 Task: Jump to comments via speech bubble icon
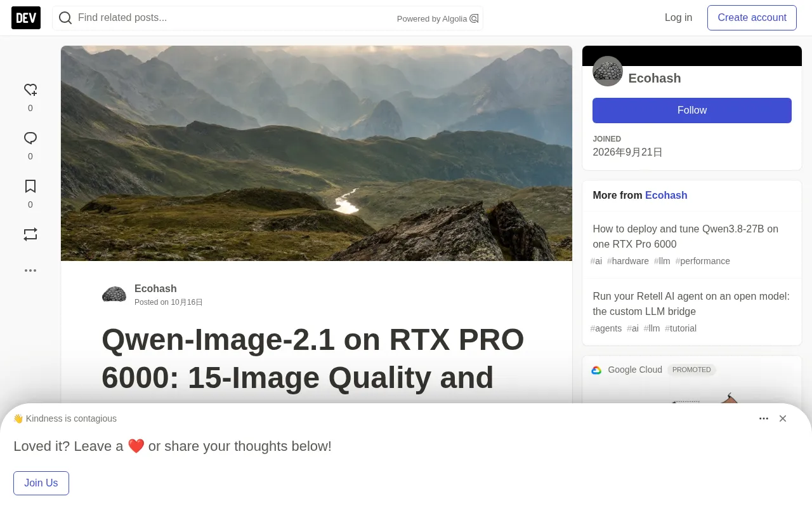30,138
